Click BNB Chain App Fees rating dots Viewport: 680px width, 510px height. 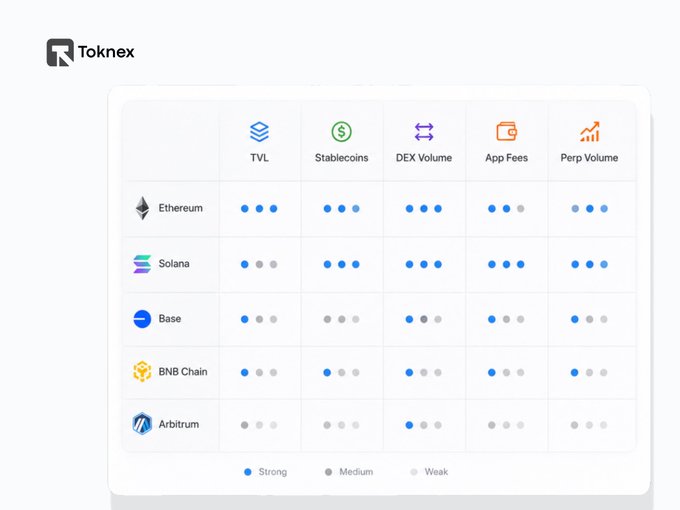point(507,373)
